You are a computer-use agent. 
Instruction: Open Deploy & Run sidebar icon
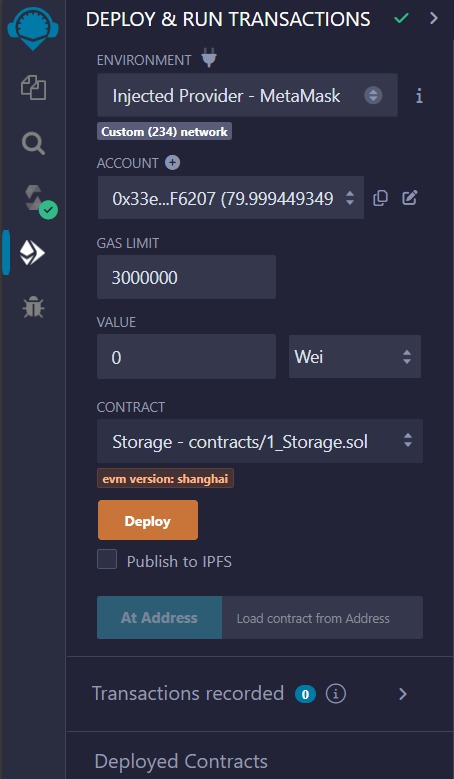tap(32, 253)
